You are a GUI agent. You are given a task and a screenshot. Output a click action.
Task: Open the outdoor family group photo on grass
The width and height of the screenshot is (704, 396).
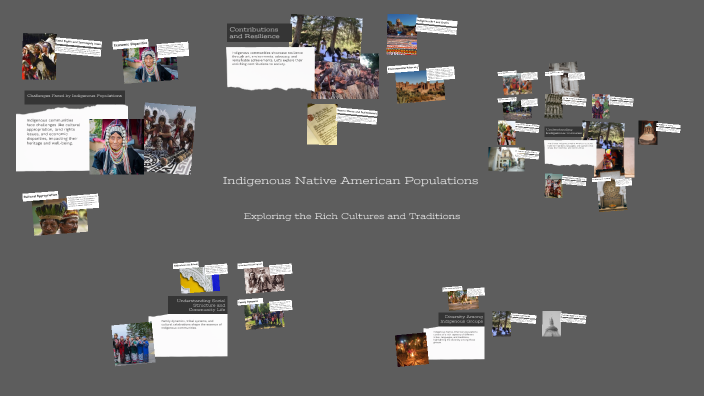(264, 316)
